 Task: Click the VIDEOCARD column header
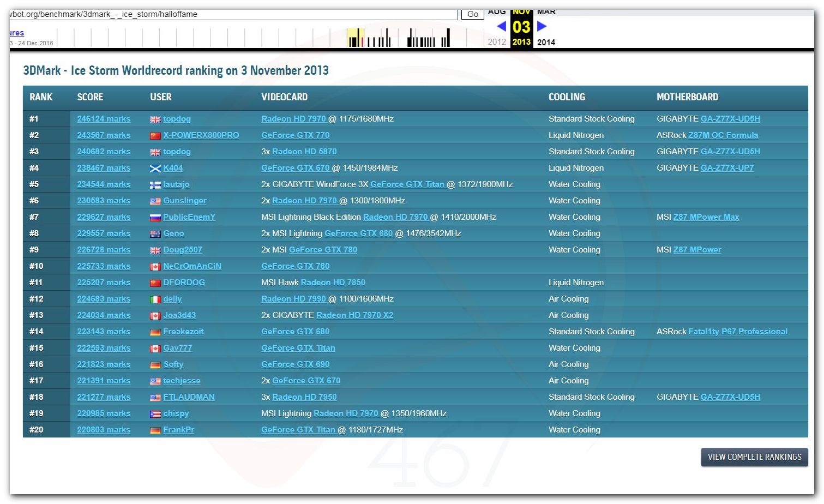[284, 97]
